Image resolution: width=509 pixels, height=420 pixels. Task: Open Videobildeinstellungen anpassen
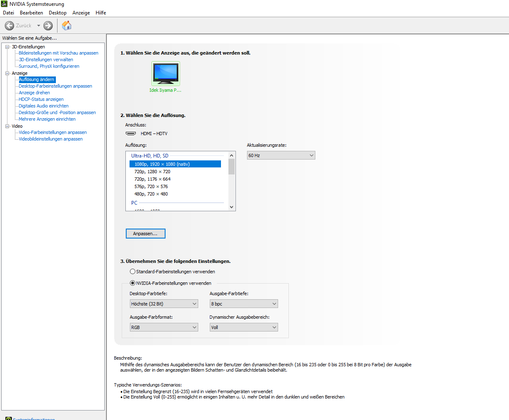[50, 139]
